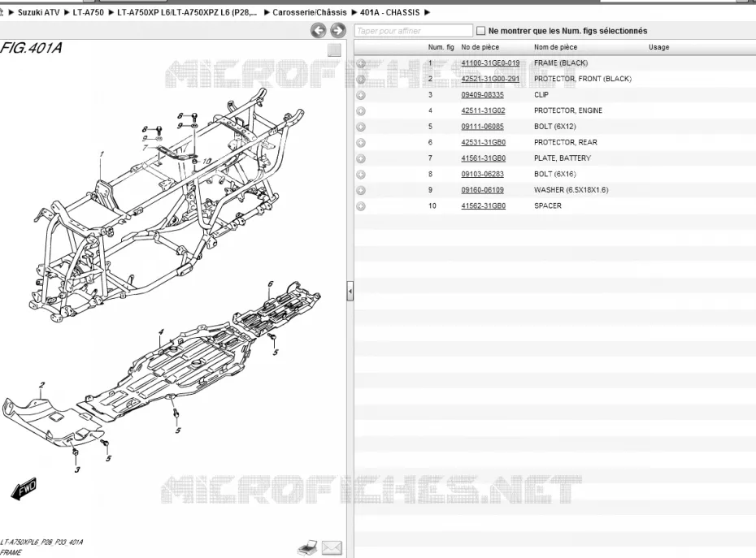Add PROTECTOR, ENGINE row plus icon
Screen dimensions: 756x558
pyautogui.click(x=361, y=110)
